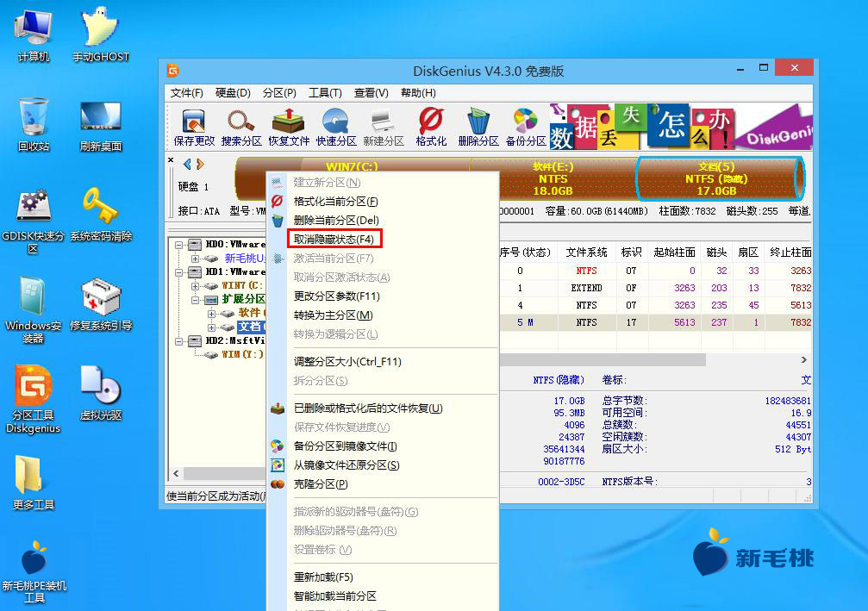Click the 搜索分区 magnifier icon

pyautogui.click(x=241, y=128)
